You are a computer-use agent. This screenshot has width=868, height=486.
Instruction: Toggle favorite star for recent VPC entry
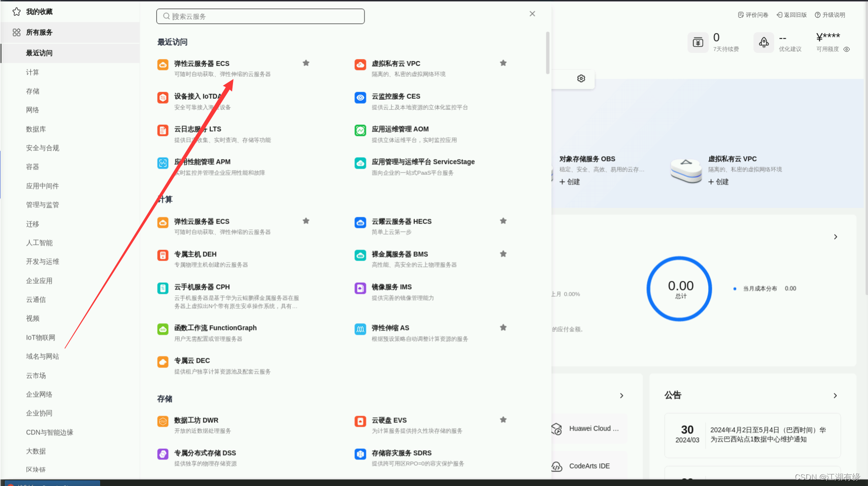pyautogui.click(x=503, y=63)
